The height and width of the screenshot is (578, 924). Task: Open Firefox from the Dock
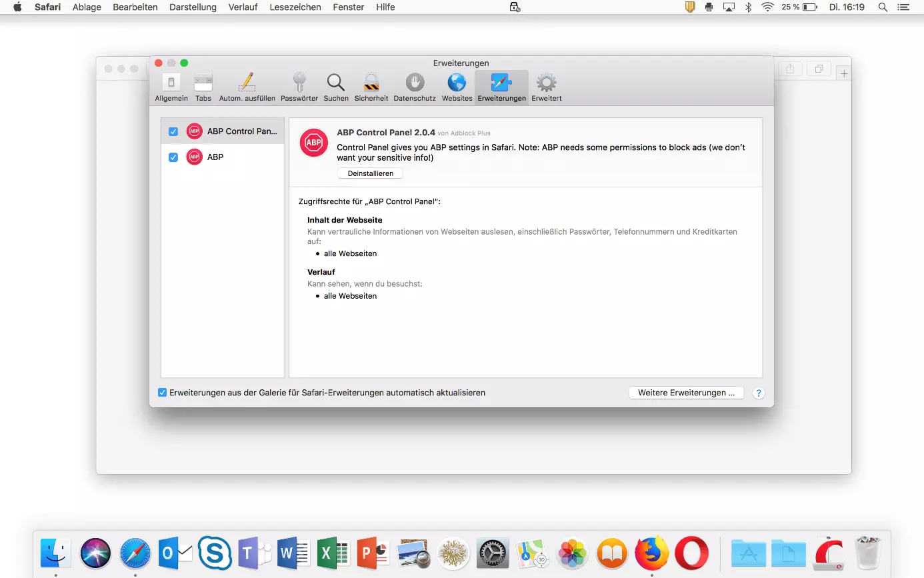pos(651,553)
